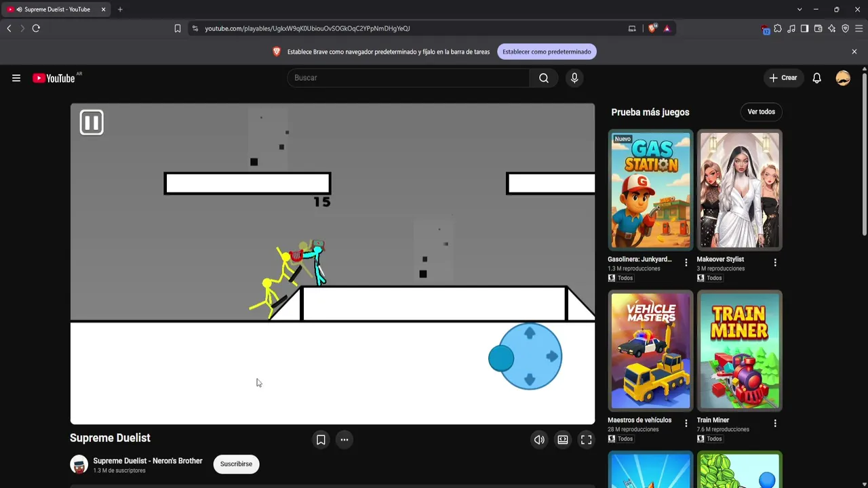Click the Ver todos button
868x488 pixels.
761,112
